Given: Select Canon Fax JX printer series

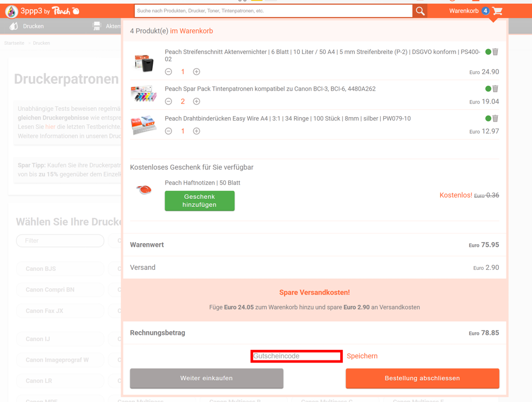Looking at the screenshot, I should tap(60, 311).
